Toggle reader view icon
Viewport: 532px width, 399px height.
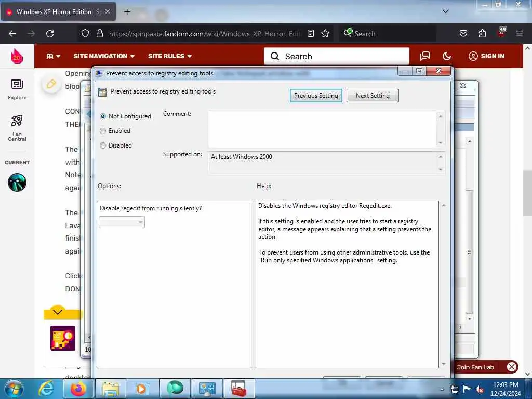click(x=311, y=33)
